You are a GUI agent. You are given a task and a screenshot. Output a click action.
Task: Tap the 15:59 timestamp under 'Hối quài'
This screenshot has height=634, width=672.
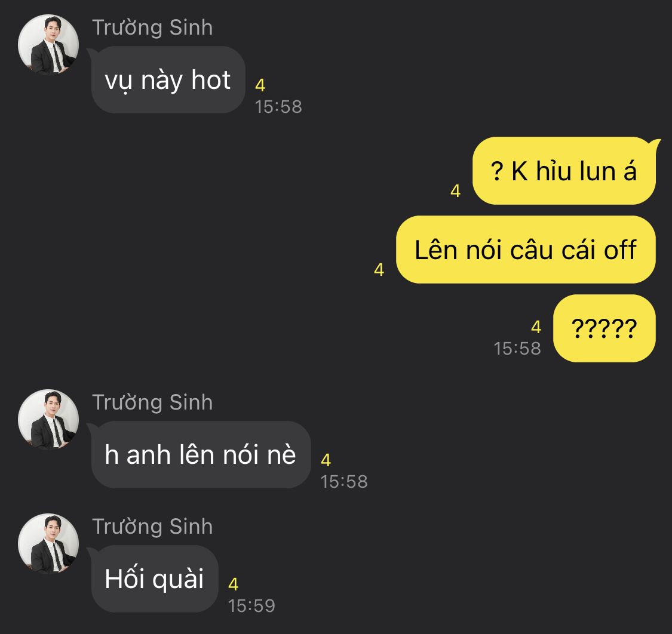251,606
